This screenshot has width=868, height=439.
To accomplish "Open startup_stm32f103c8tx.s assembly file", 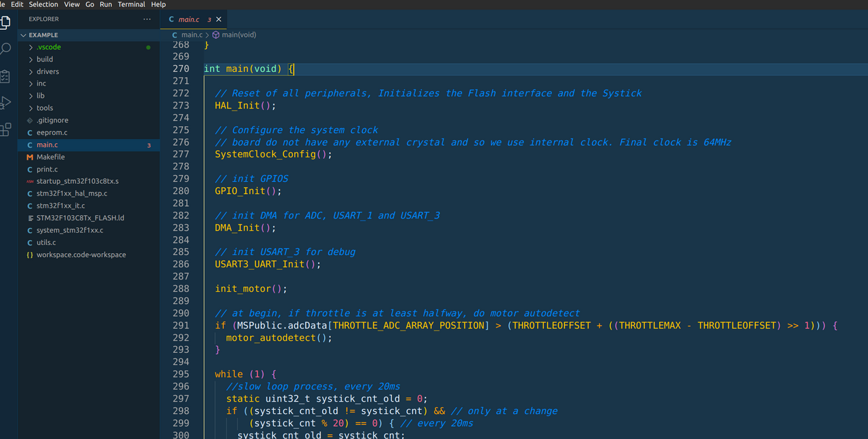I will pyautogui.click(x=77, y=181).
